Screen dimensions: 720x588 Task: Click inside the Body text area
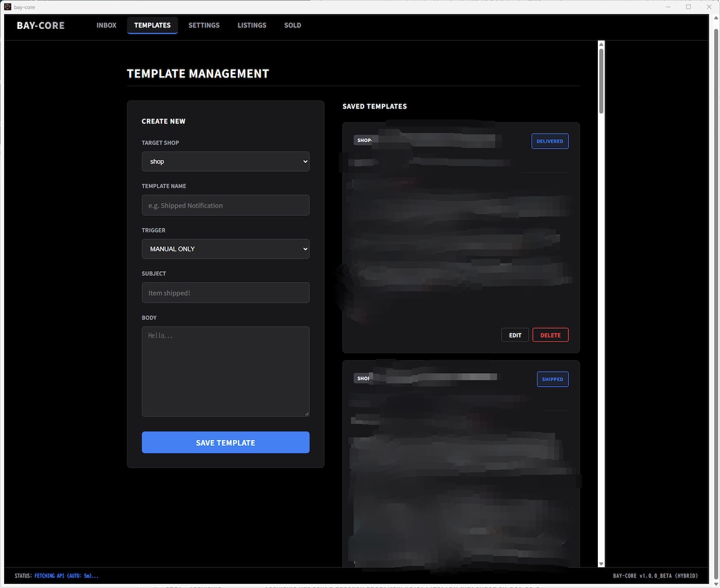click(x=225, y=371)
